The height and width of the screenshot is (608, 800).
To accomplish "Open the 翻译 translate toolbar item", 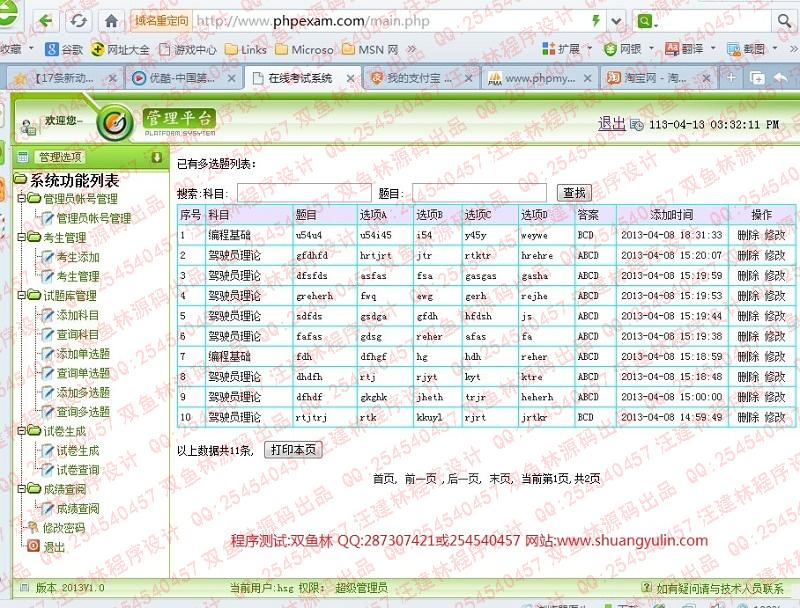I will coord(685,49).
